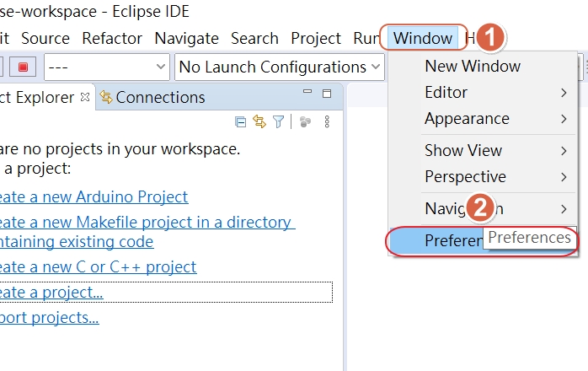This screenshot has height=371, width=588.
Task: Click the red Stop button in toolbar
Action: (23, 67)
